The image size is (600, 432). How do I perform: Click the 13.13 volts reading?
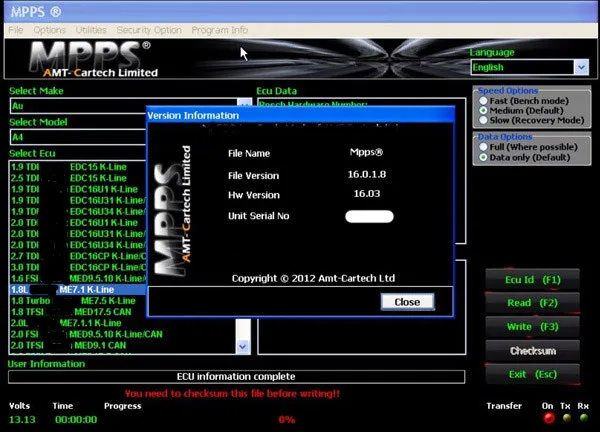pyautogui.click(x=22, y=420)
